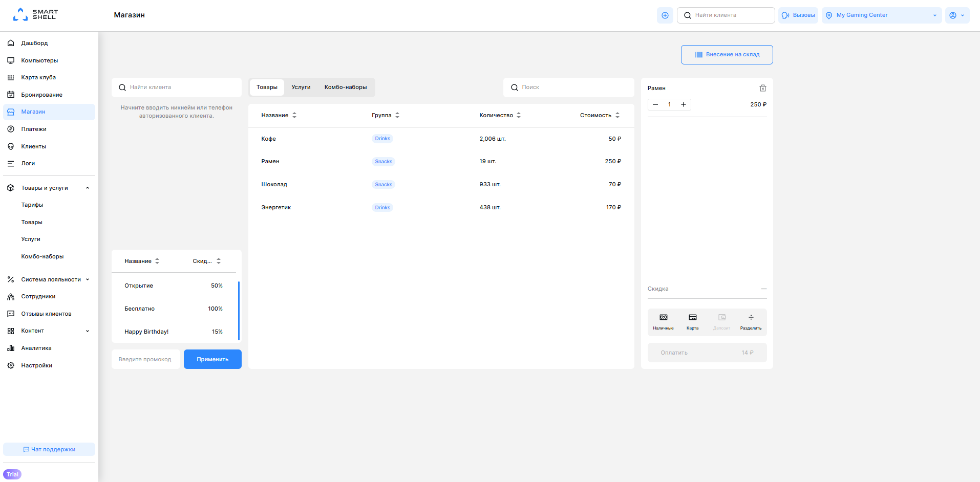Click the plus circle icon in header
The image size is (980, 482).
tap(665, 15)
